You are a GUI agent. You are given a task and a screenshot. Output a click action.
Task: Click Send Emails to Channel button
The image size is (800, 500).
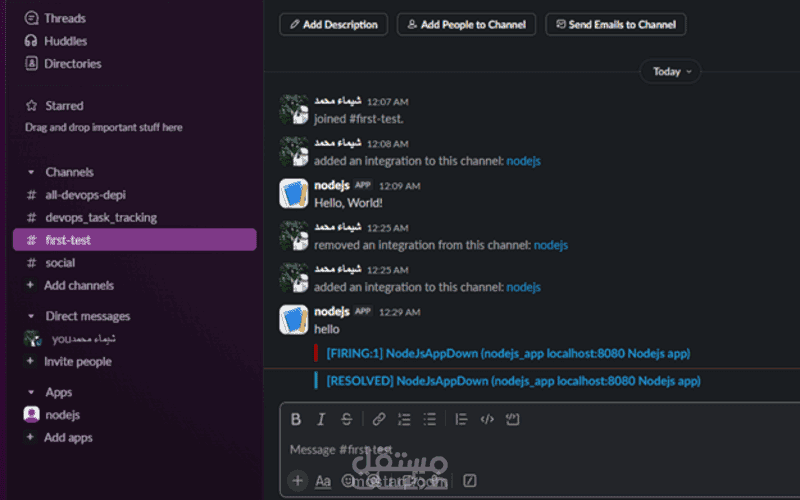pyautogui.click(x=616, y=24)
